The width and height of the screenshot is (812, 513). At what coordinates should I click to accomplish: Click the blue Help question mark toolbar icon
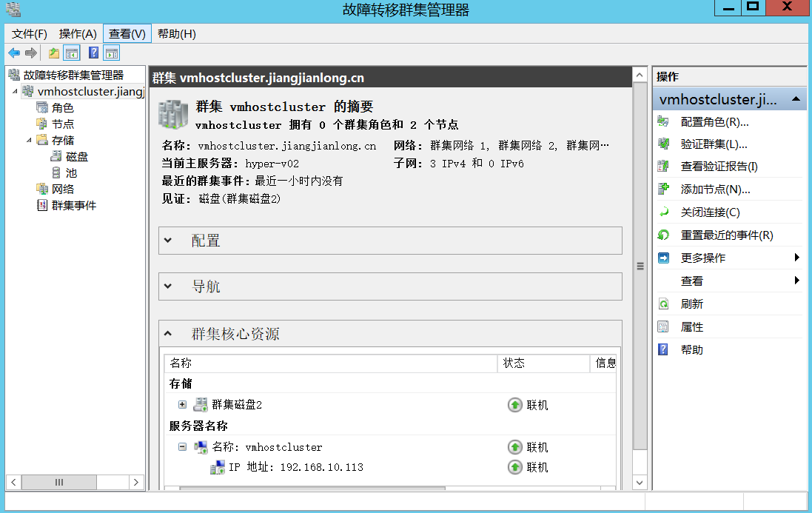pos(94,53)
